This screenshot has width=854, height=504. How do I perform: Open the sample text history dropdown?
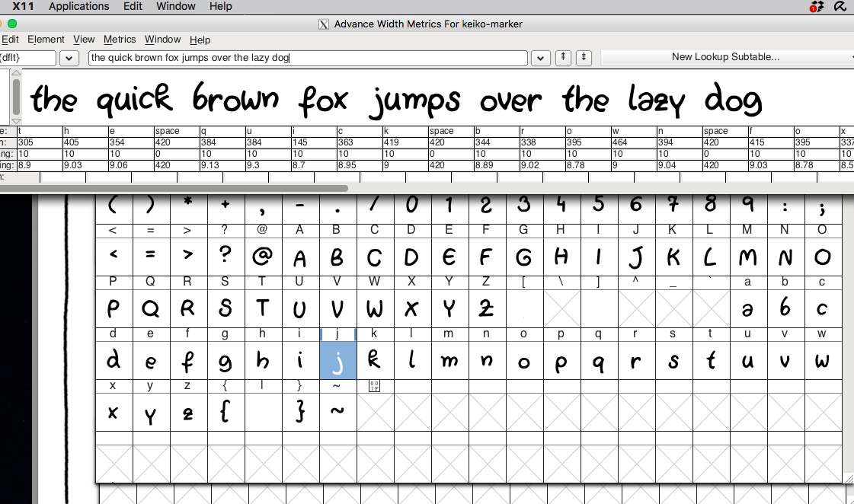tap(540, 58)
